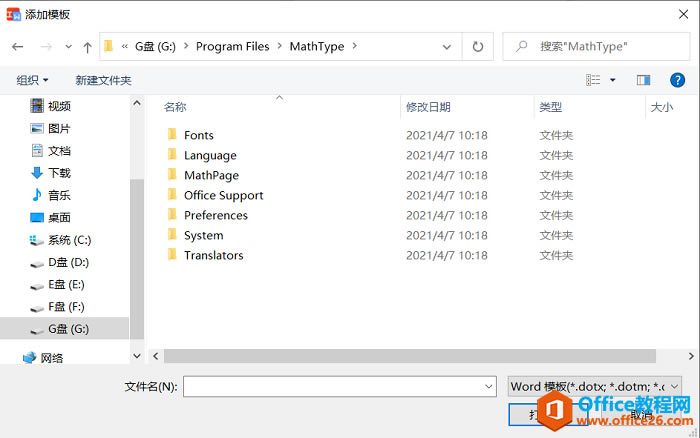Click the search MathType input box
This screenshot has width=700, height=438.
[x=596, y=46]
